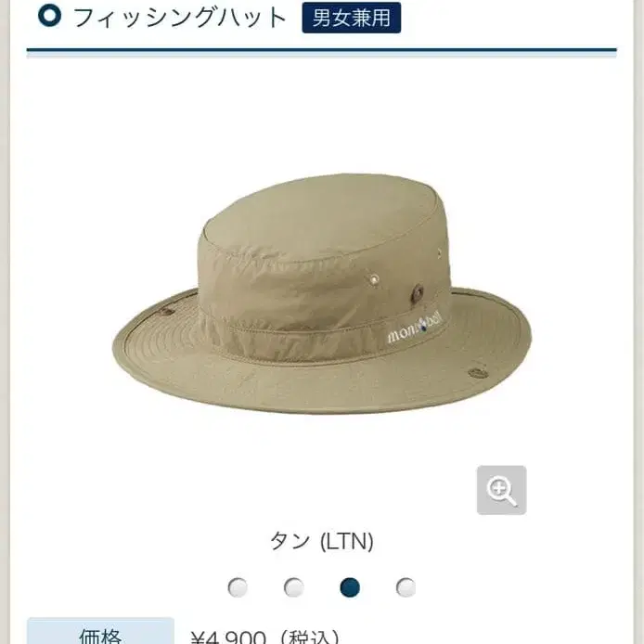Click the ¥4,900 price text

tap(228, 637)
